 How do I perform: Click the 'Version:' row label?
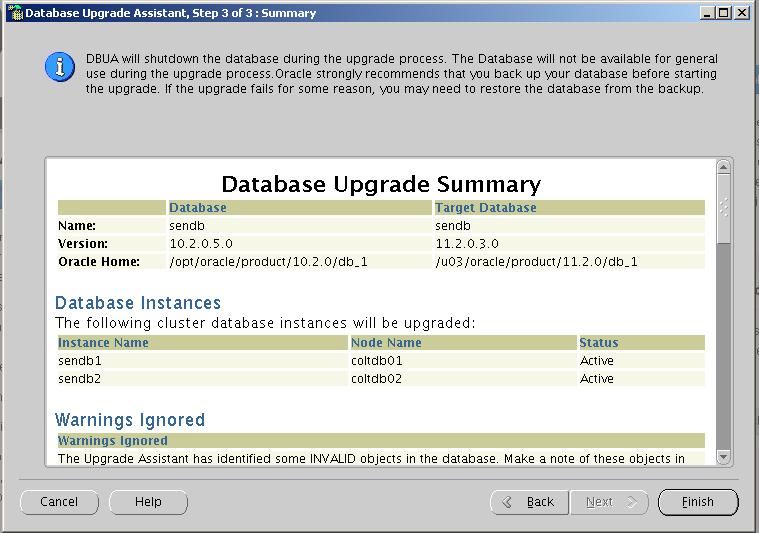83,244
